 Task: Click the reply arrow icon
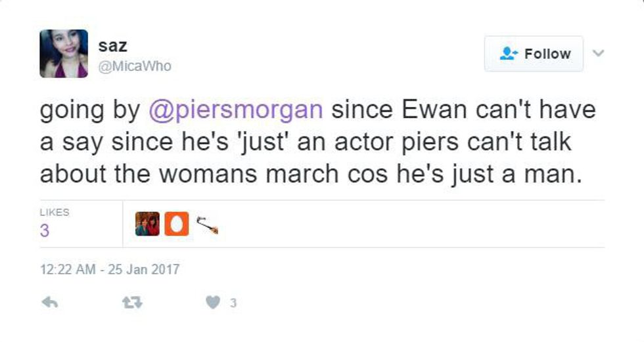pyautogui.click(x=49, y=303)
